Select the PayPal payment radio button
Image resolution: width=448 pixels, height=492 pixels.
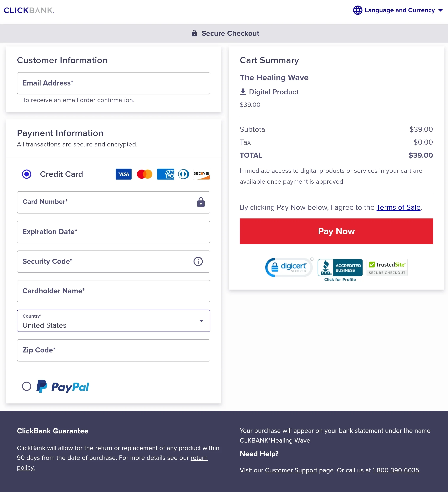tap(27, 386)
